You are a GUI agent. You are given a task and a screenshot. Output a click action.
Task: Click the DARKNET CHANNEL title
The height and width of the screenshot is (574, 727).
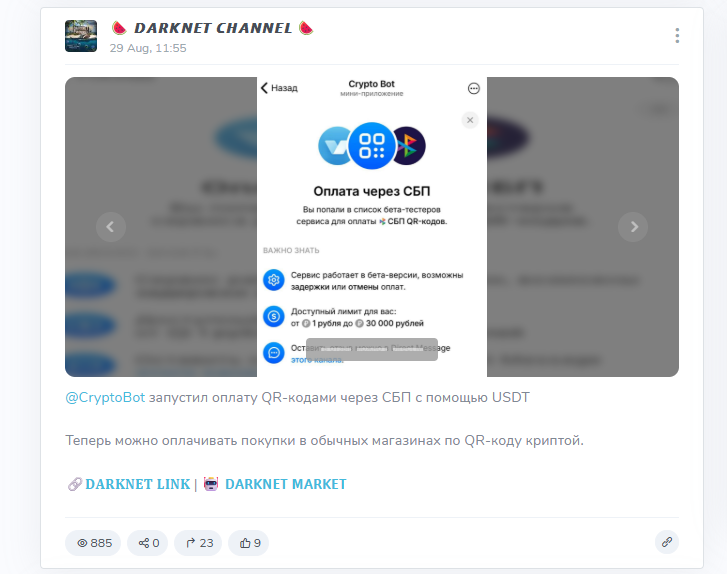213,28
